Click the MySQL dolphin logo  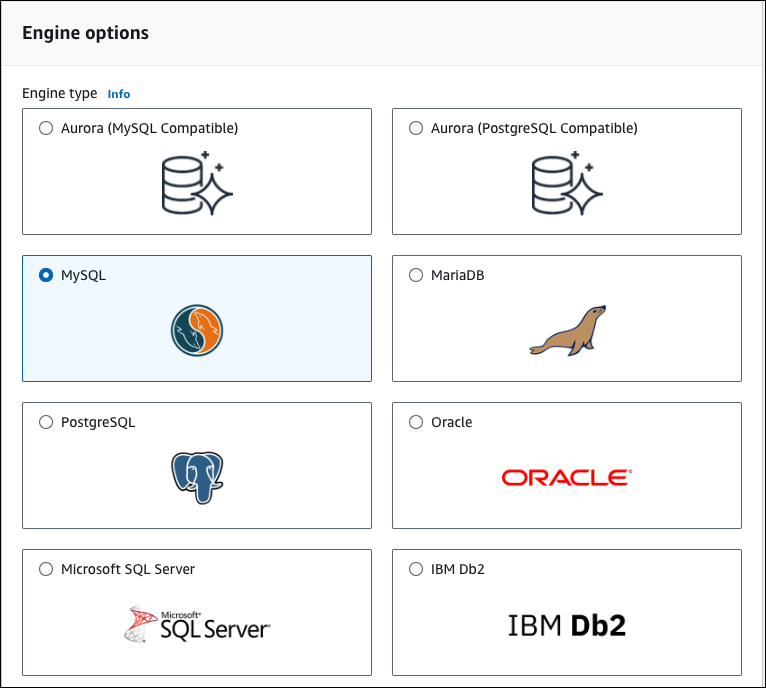(x=197, y=331)
